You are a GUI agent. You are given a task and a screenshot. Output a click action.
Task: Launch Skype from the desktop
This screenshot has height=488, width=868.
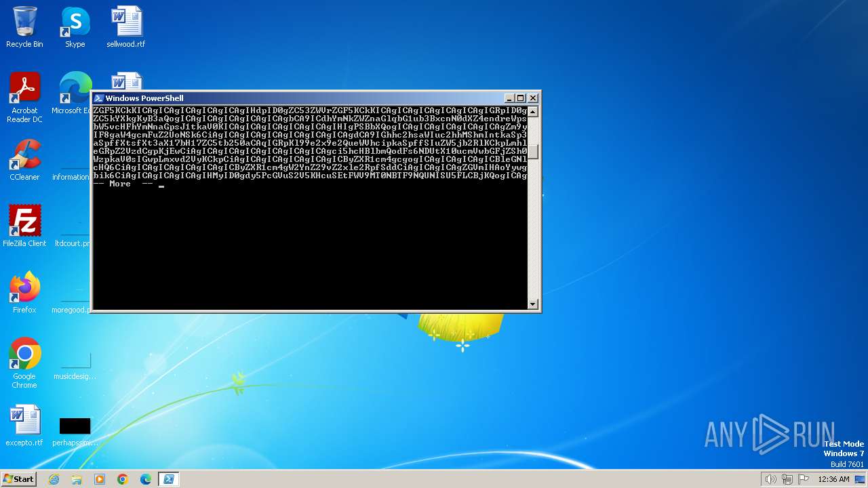click(75, 27)
